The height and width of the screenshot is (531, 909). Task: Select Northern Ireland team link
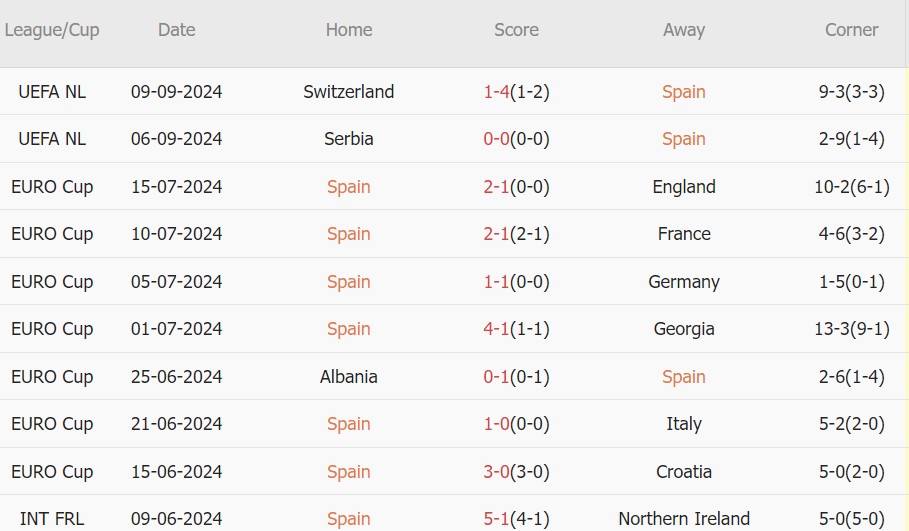coord(684,519)
